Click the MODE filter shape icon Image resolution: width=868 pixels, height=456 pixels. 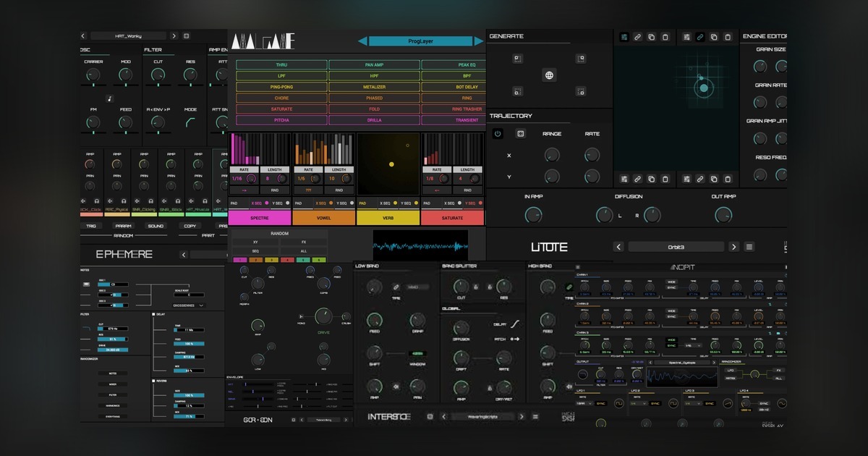pos(190,123)
